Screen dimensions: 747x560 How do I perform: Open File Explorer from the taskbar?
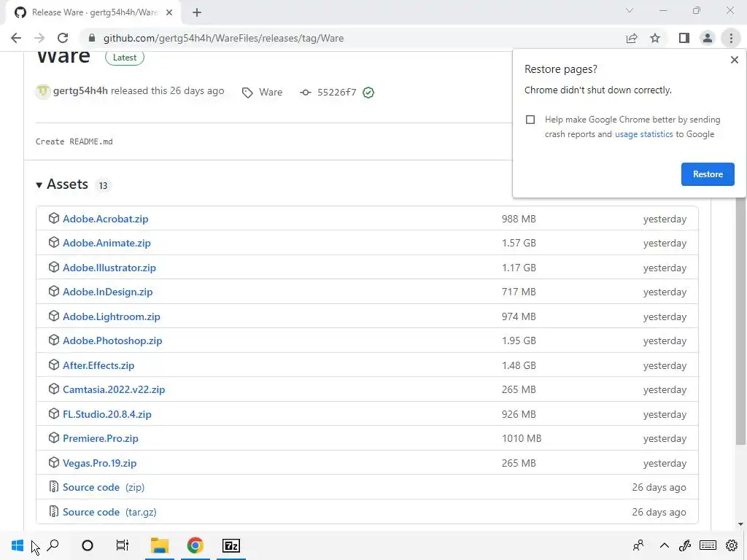click(160, 545)
